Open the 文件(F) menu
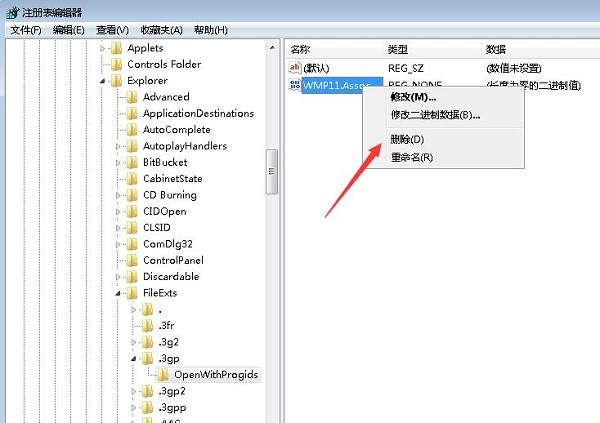This screenshot has height=423, width=600. (x=26, y=30)
